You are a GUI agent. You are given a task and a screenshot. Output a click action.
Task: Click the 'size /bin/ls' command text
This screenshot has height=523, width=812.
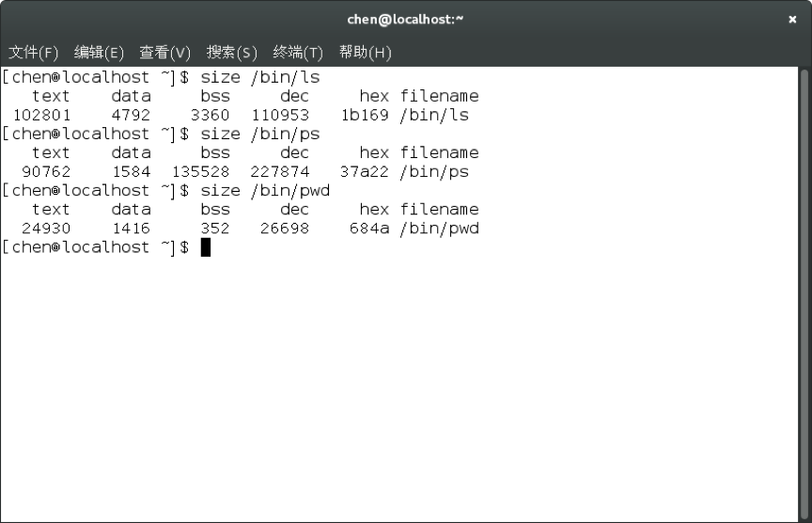click(x=260, y=77)
